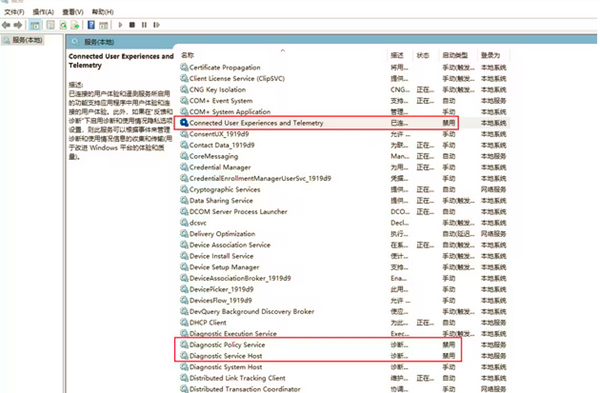The height and width of the screenshot is (393, 600).
Task: Click gear icon beside DCOM Server Process Launcher
Action: pos(184,212)
